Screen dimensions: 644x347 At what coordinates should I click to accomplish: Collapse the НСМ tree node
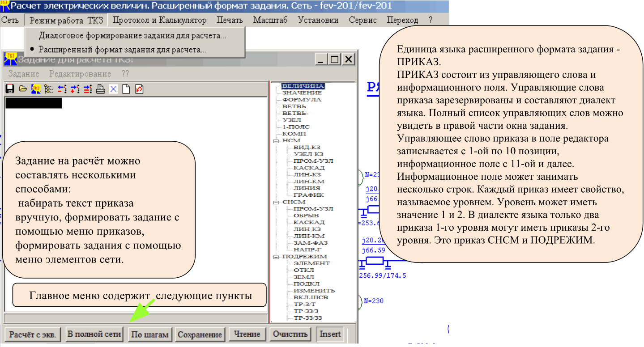[276, 140]
